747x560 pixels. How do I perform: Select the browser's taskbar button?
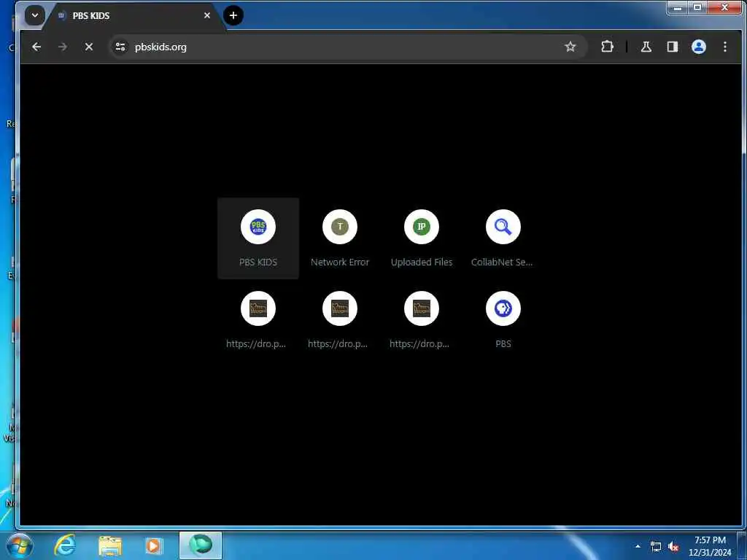coord(201,545)
